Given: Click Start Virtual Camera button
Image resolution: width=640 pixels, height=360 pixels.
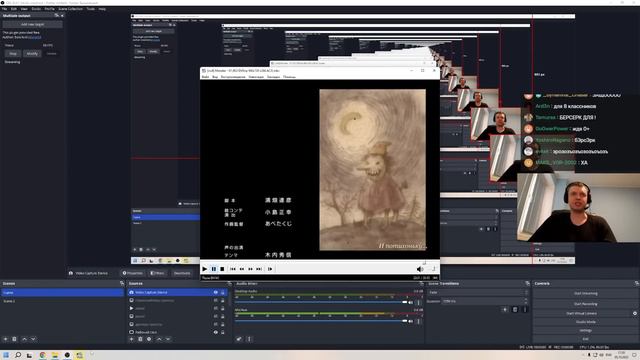Looking at the screenshot, I should [581, 313].
